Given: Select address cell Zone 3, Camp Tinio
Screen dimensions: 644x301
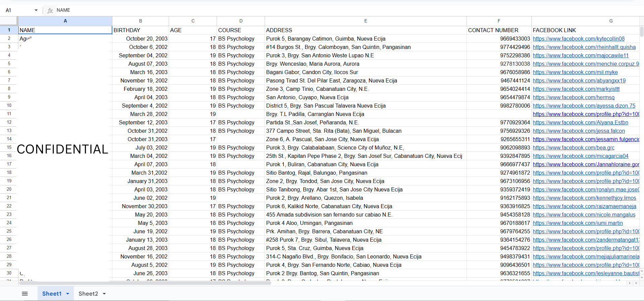Looking at the screenshot, I should click(366, 89).
